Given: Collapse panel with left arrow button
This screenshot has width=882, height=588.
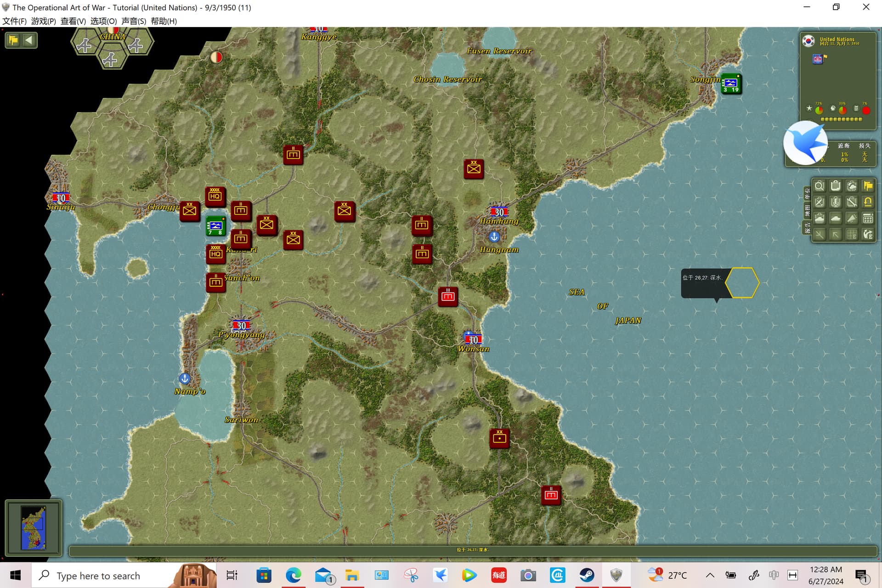Looking at the screenshot, I should point(29,40).
